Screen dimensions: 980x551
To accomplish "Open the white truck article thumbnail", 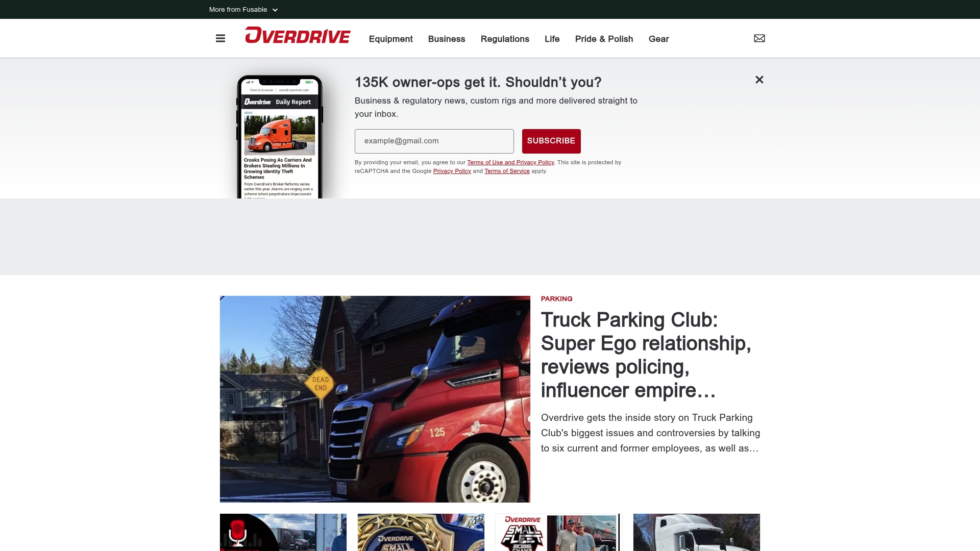I will coord(697,532).
